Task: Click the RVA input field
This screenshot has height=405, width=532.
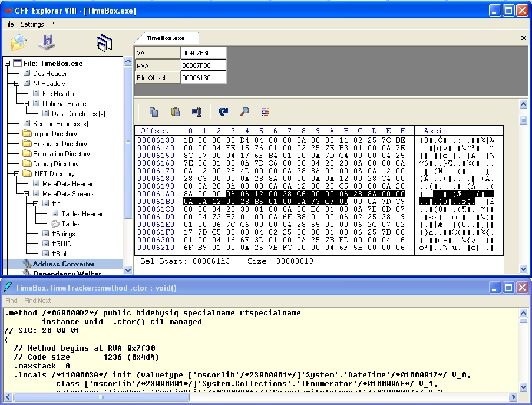Action: click(x=203, y=65)
